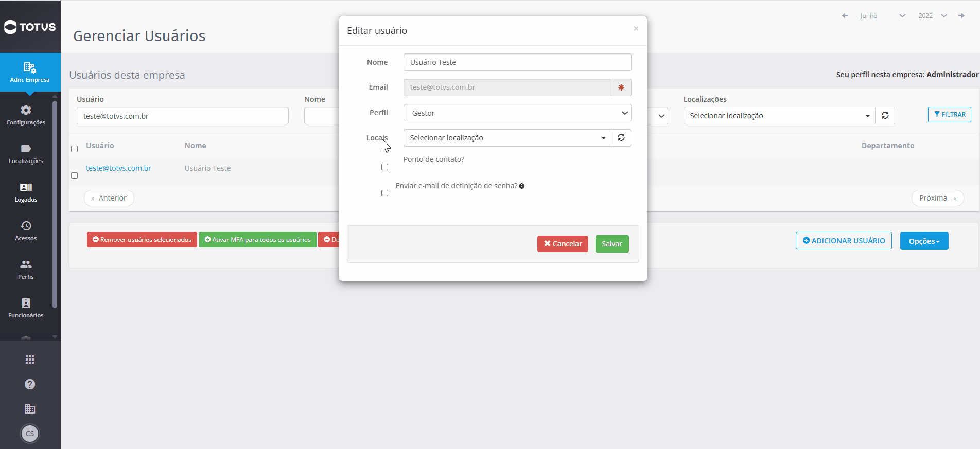Click Usuário Teste table cell
This screenshot has height=449, width=980.
(x=207, y=168)
